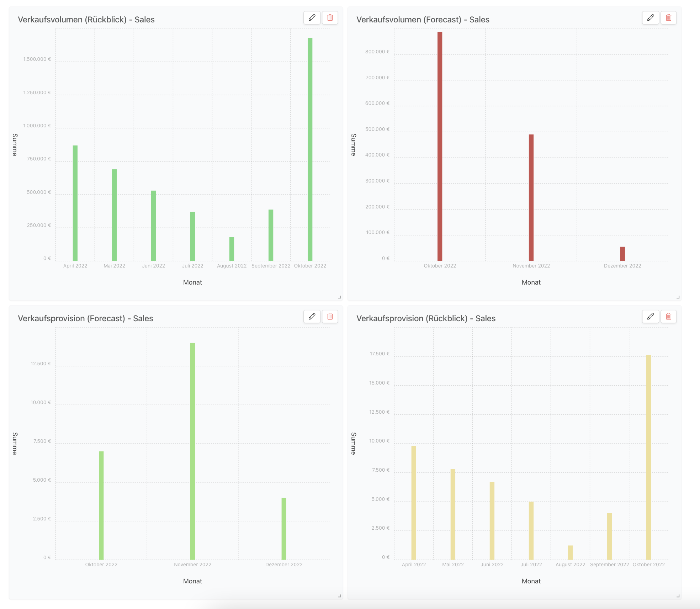
Task: Click the Verkaufsprovision (Rückblick) - Sales title
Action: (426, 318)
